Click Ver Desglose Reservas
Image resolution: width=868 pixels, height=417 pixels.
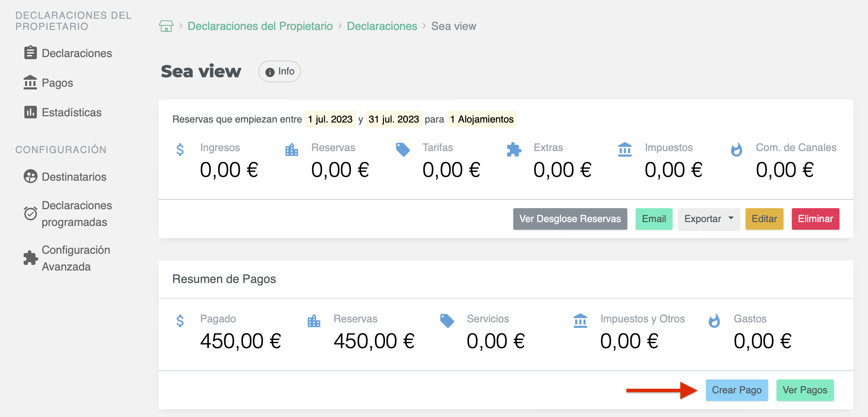click(x=570, y=219)
